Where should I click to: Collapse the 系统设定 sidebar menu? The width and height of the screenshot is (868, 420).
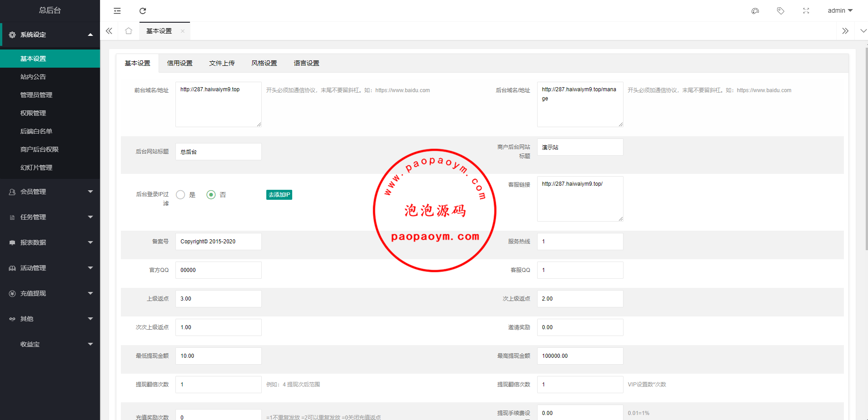50,35
